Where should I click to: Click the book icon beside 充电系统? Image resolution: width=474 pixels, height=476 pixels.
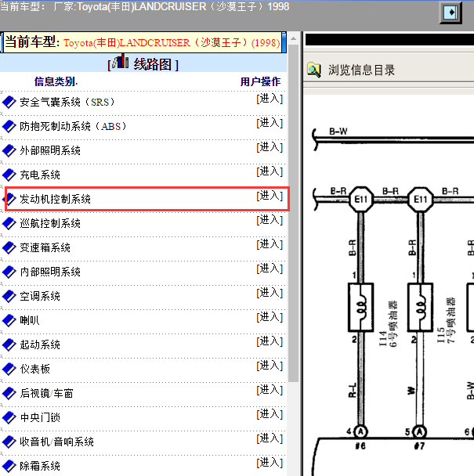click(x=9, y=175)
